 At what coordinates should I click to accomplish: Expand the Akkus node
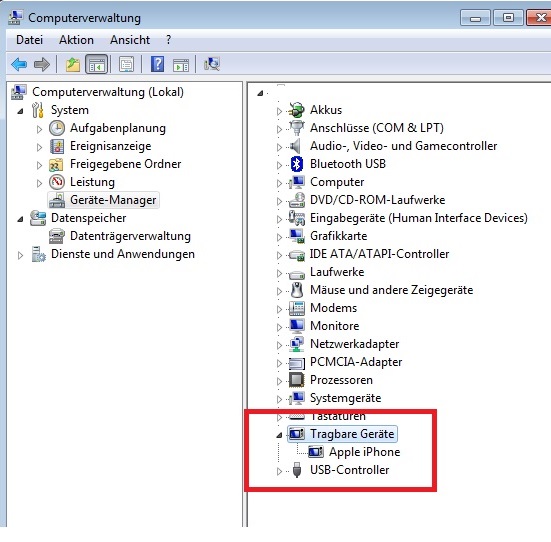tap(279, 111)
